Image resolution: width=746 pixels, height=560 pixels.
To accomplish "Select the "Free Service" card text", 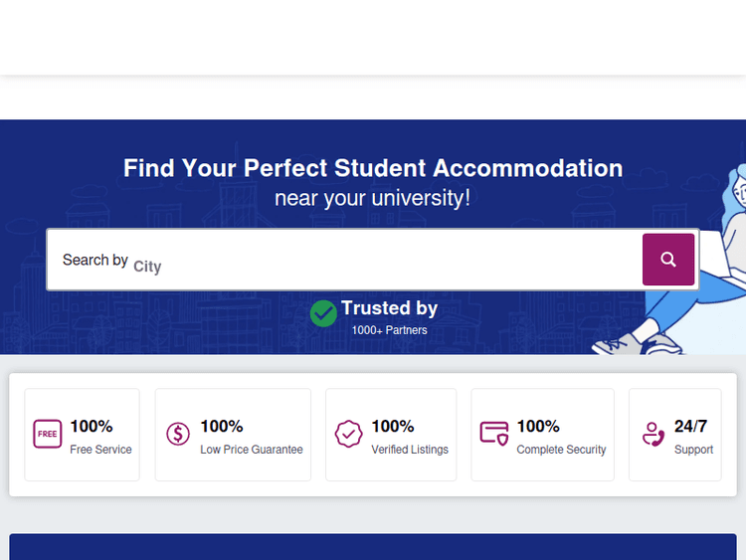I will [100, 450].
